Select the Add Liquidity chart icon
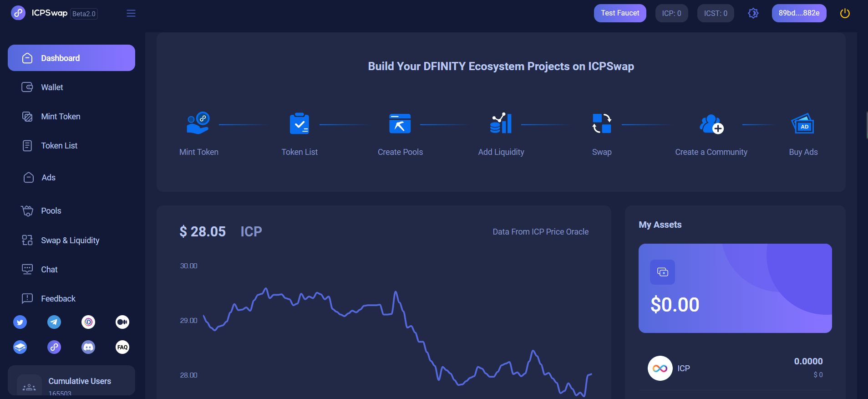Image resolution: width=868 pixels, height=399 pixels. (501, 123)
